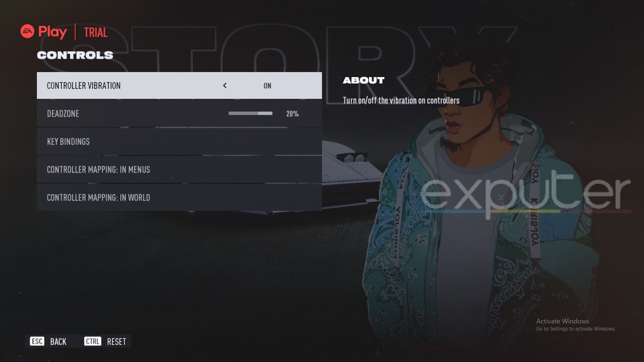The width and height of the screenshot is (644, 362).
Task: Click the BACK label
Action: [58, 342]
